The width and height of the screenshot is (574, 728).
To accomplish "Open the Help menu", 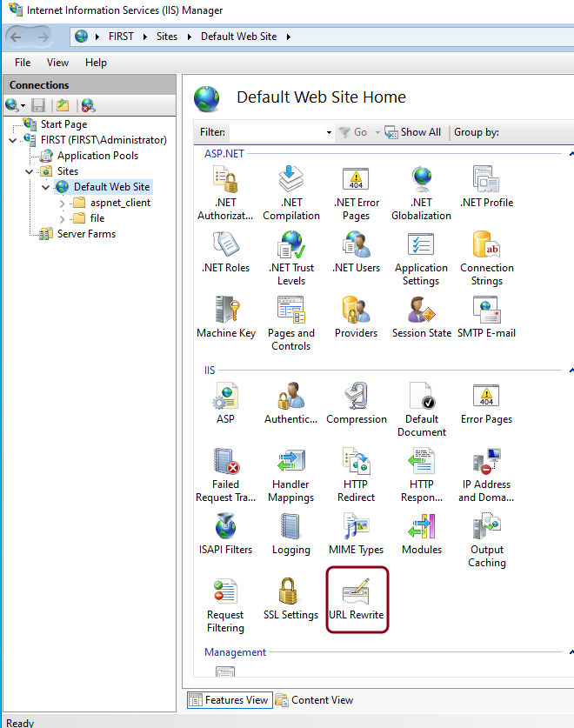I will coord(96,63).
